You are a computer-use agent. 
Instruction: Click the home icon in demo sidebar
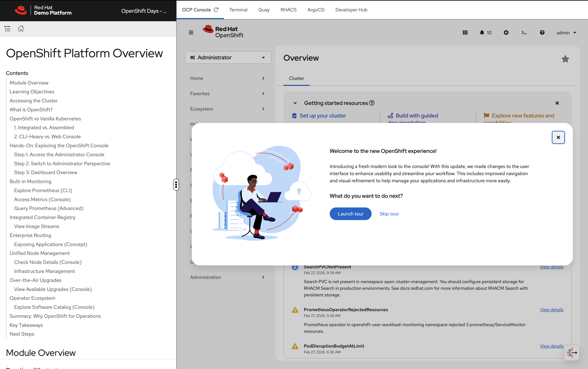(x=21, y=28)
